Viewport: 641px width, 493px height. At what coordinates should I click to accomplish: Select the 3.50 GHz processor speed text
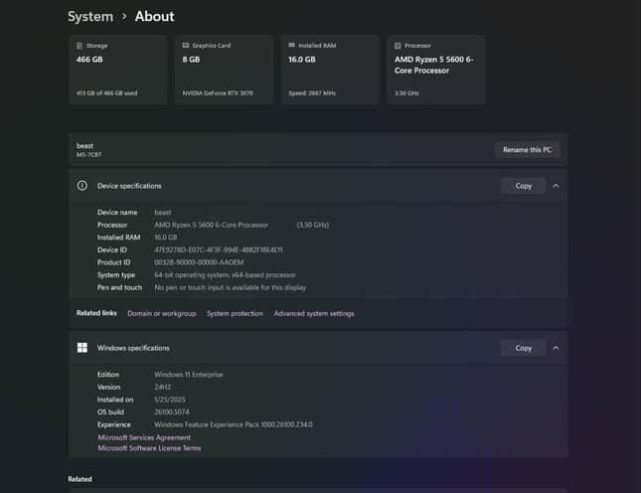(x=313, y=225)
